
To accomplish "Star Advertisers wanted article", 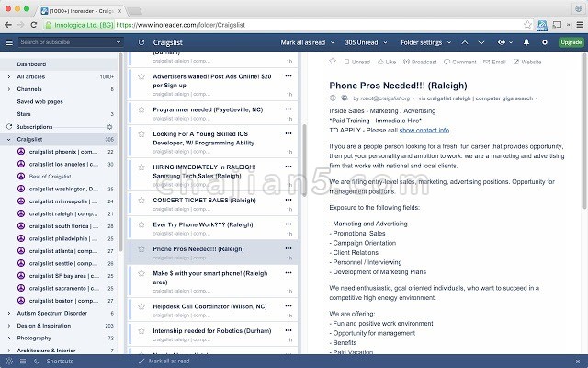I will click(x=141, y=76).
